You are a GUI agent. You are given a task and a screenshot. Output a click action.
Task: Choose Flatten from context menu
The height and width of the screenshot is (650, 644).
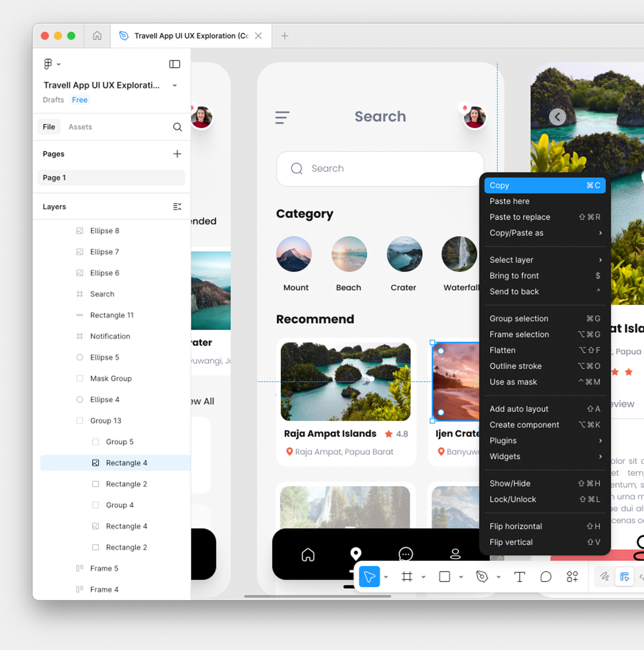click(x=545, y=350)
